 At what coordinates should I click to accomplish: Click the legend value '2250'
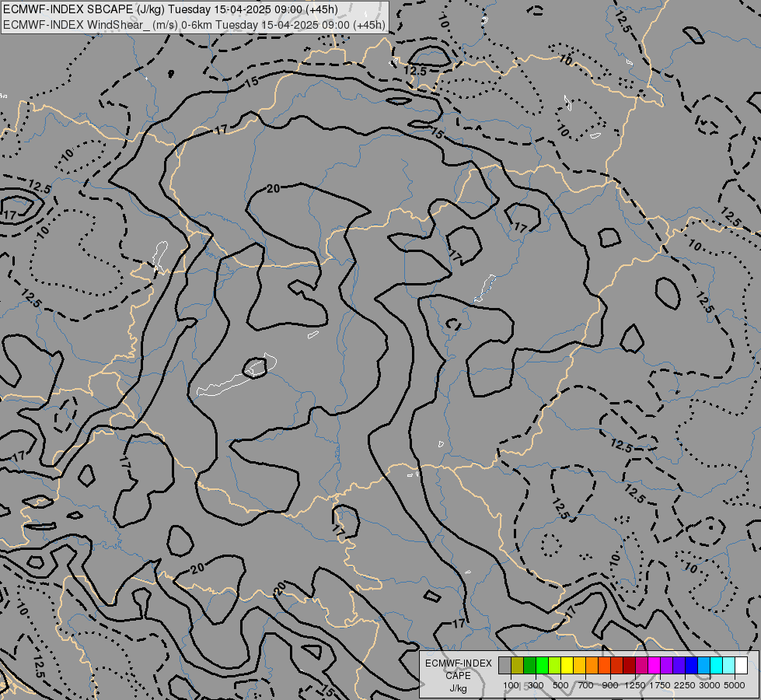click(685, 685)
